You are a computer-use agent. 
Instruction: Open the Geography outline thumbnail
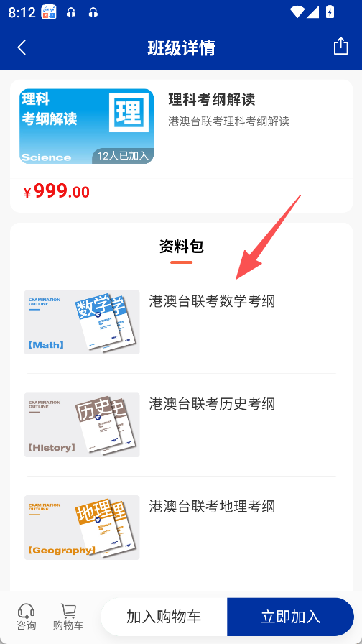pos(82,528)
